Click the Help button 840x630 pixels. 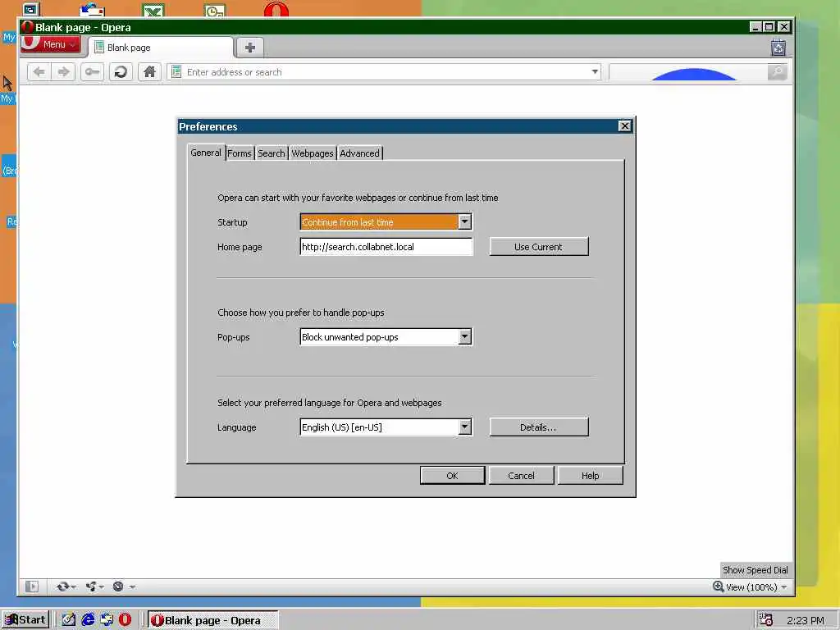(x=590, y=475)
